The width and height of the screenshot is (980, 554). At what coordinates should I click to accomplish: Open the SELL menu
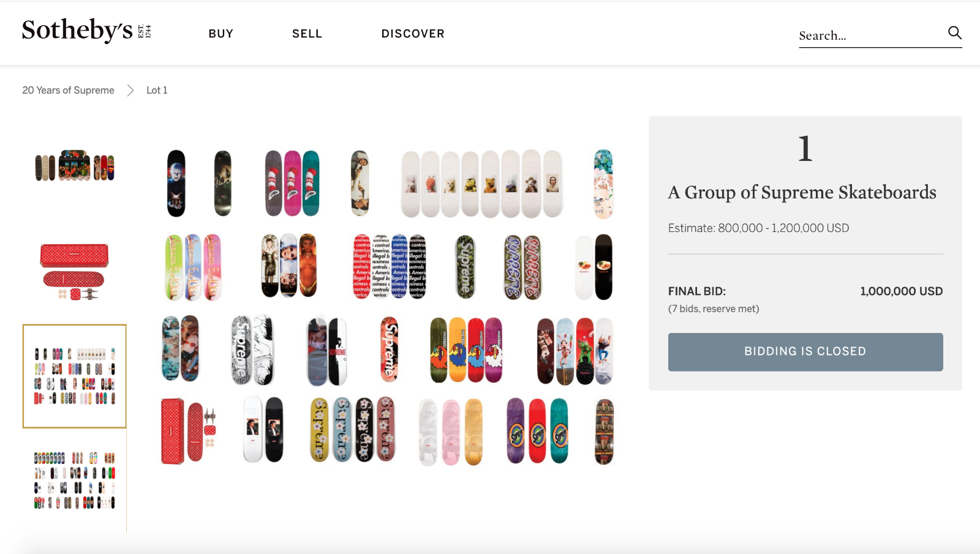tap(307, 34)
